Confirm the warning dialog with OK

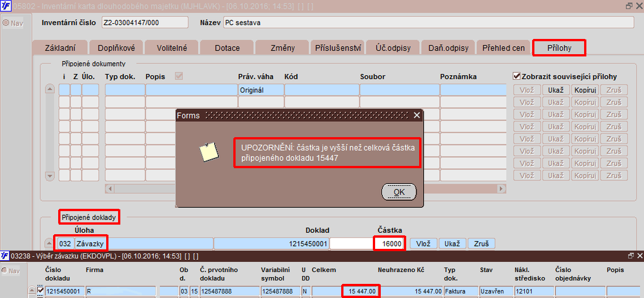coord(399,192)
